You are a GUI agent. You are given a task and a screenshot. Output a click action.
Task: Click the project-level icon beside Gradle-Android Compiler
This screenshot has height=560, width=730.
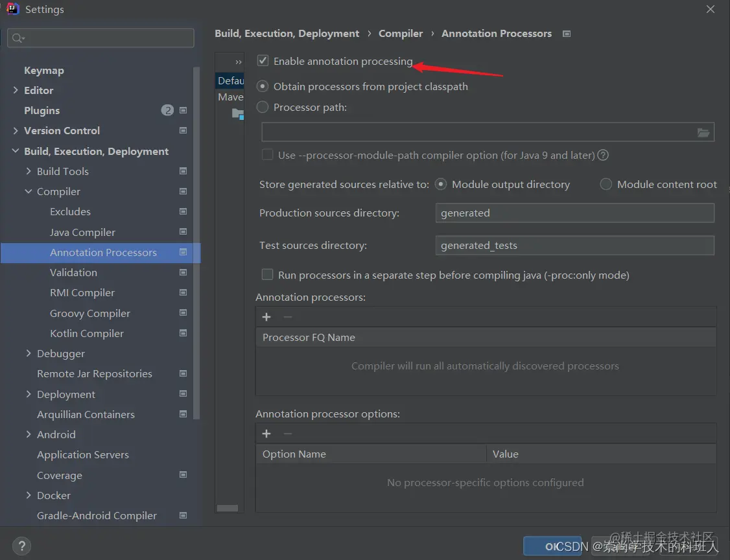[x=183, y=515]
